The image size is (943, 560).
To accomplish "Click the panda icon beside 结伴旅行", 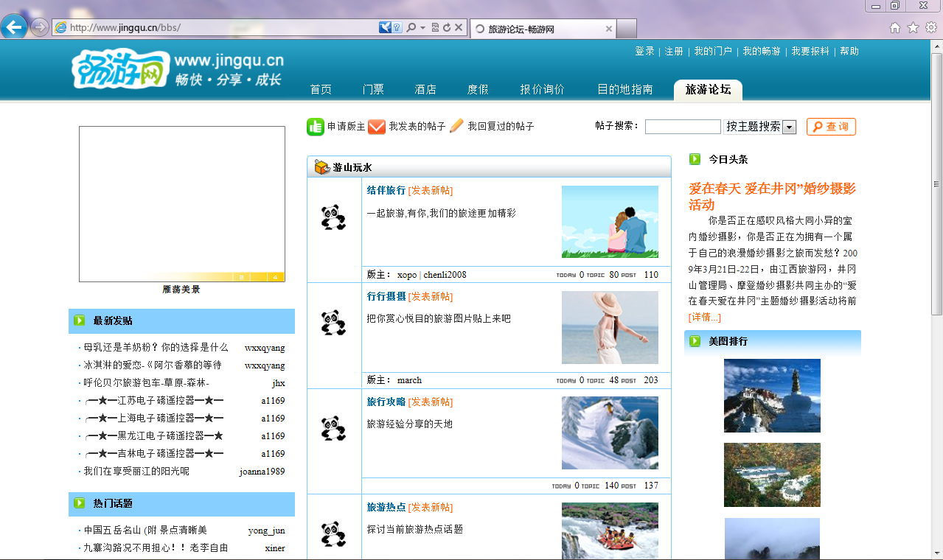I will 334,217.
